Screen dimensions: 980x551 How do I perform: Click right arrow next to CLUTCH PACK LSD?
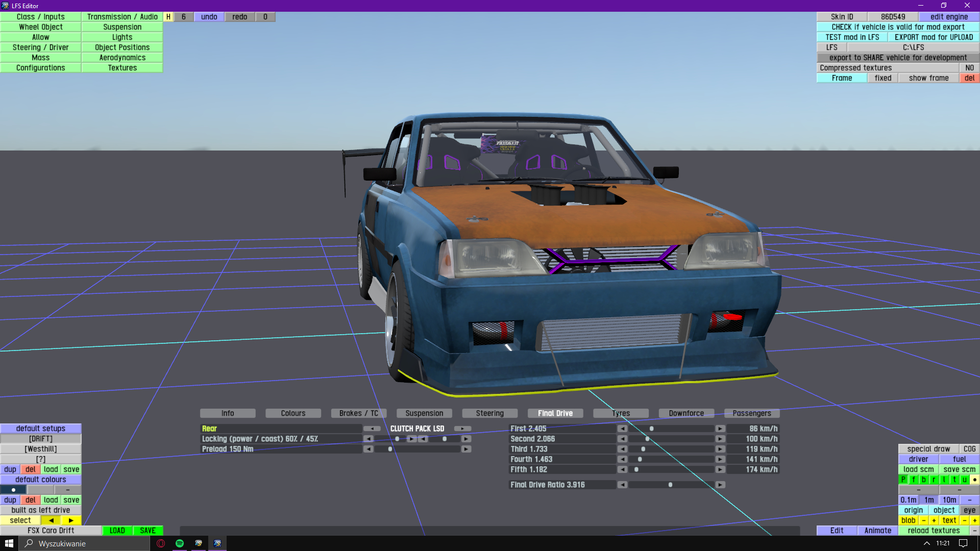(x=462, y=429)
